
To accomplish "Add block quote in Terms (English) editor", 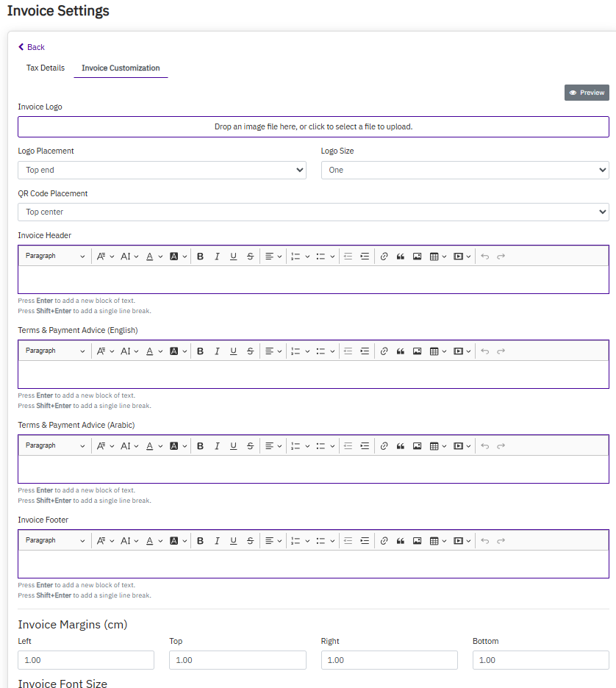I will click(x=401, y=351).
